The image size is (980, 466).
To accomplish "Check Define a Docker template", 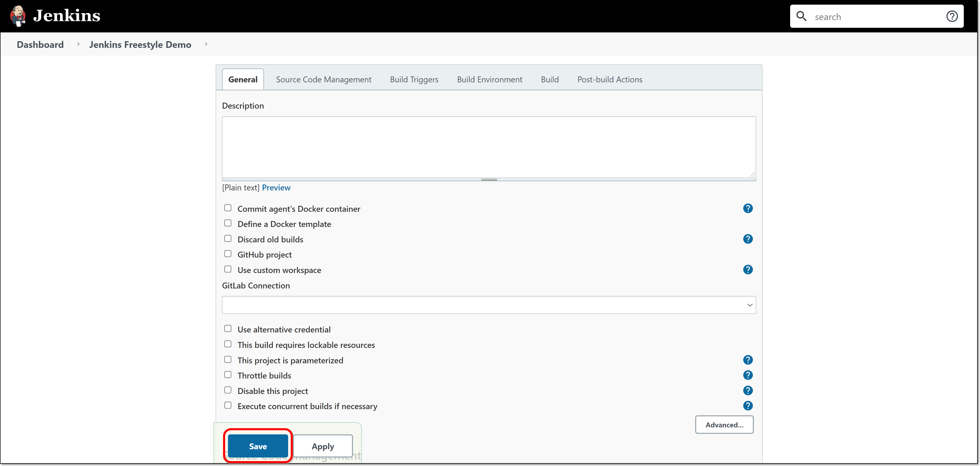I will pyautogui.click(x=227, y=223).
